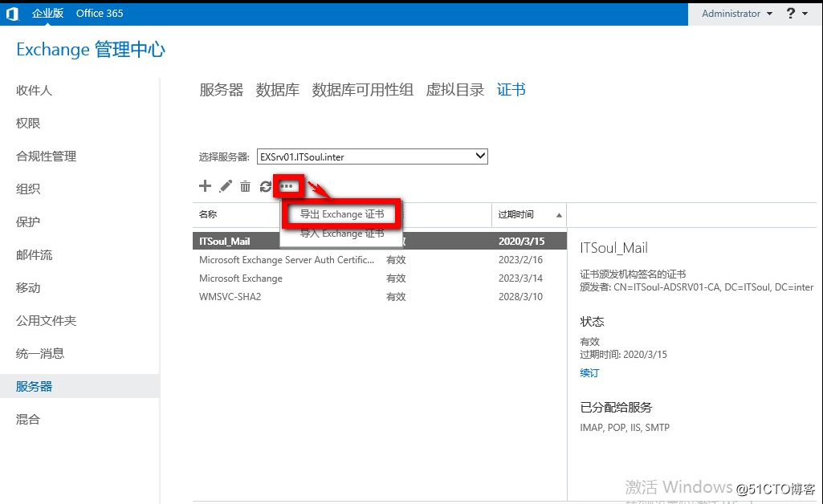The image size is (823, 504).
Task: Go to 混合 in the sidebar
Action: tap(28, 419)
